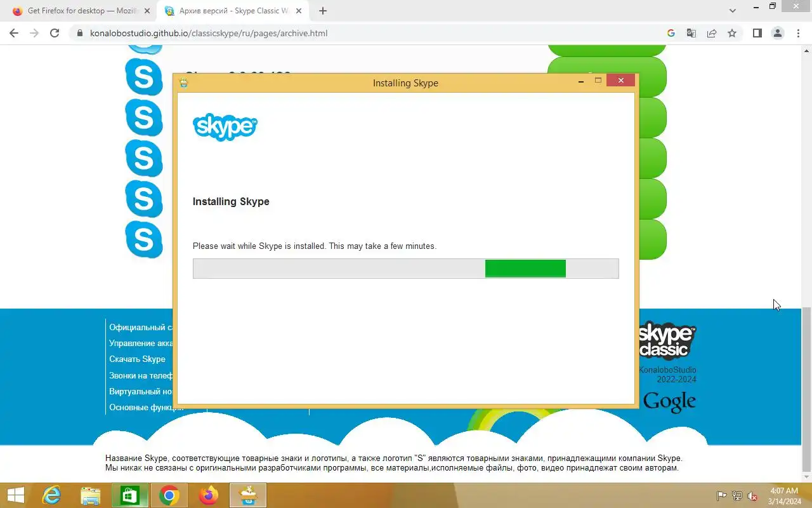Viewport: 812px width, 508px height.
Task: Maximize the Installing Skype window
Action: [598, 81]
